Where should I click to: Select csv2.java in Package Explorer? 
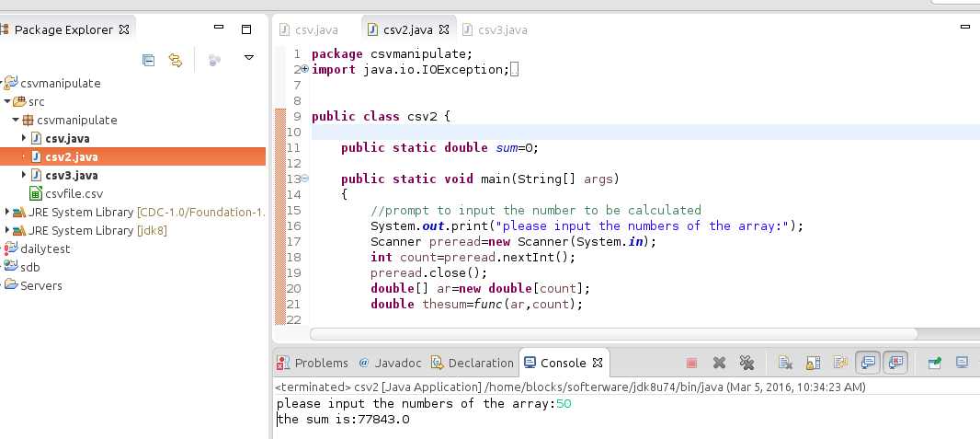(x=72, y=156)
